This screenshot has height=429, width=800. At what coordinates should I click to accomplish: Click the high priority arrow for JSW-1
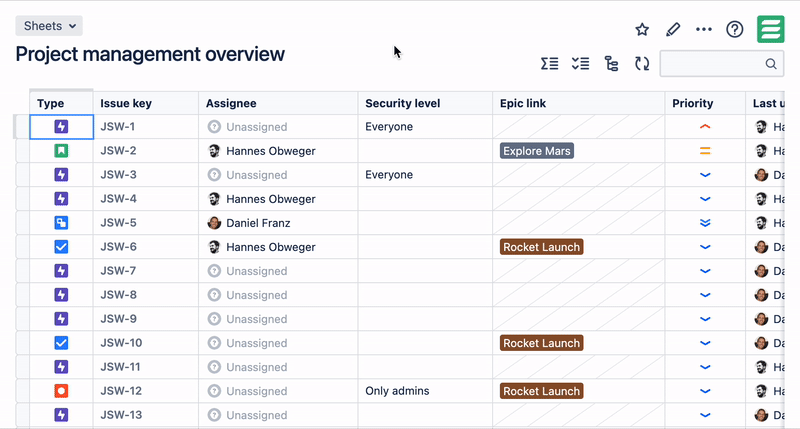tap(705, 127)
